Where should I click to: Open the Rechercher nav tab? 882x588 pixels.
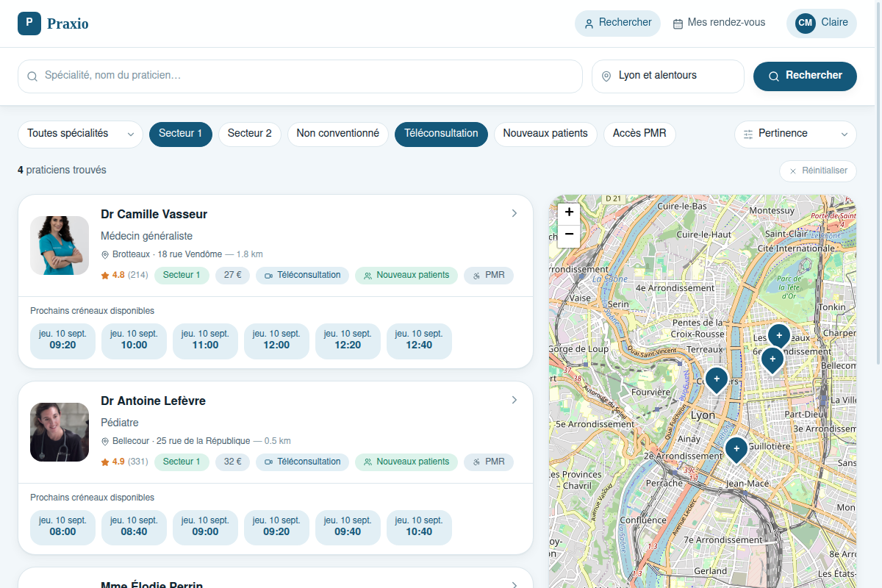(617, 23)
